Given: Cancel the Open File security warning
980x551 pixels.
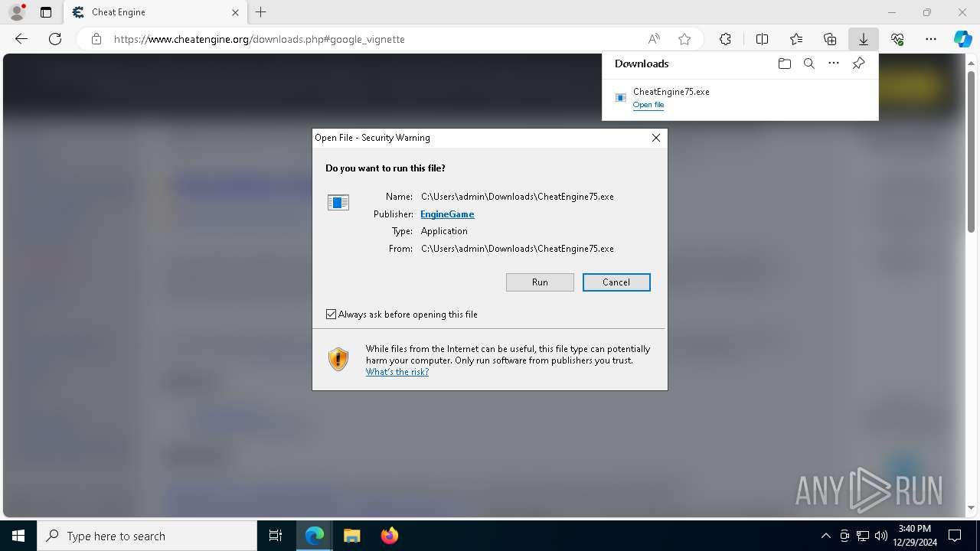Looking at the screenshot, I should 616,282.
